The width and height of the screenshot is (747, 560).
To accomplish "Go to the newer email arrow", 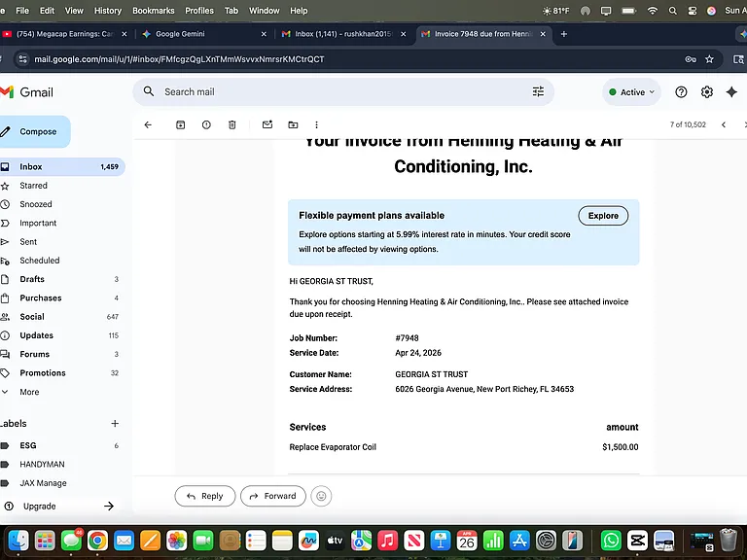I will coord(724,124).
